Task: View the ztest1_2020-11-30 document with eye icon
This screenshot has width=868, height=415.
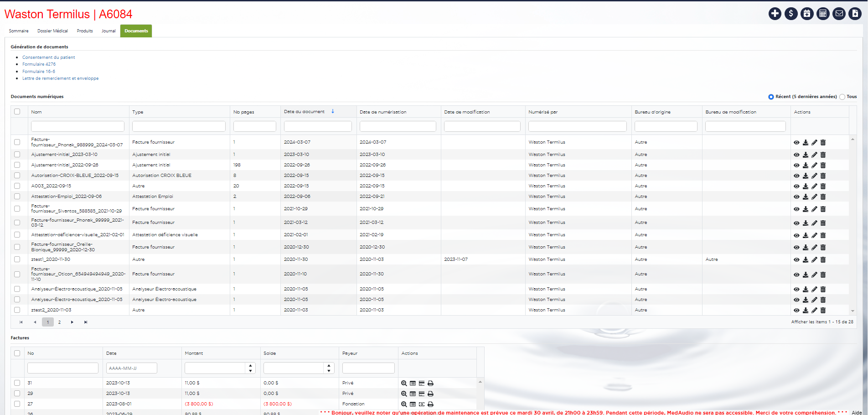Action: [x=796, y=260]
